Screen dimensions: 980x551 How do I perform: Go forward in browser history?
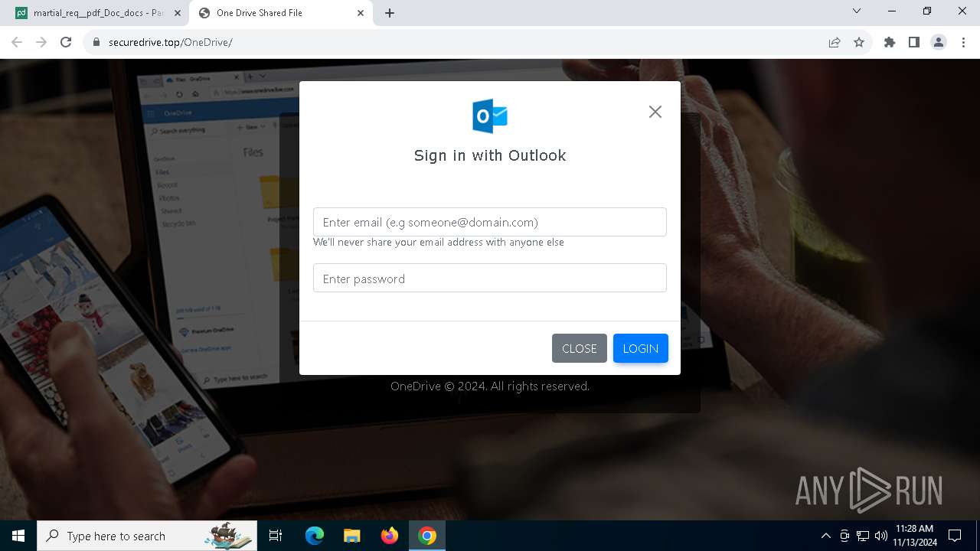[41, 42]
